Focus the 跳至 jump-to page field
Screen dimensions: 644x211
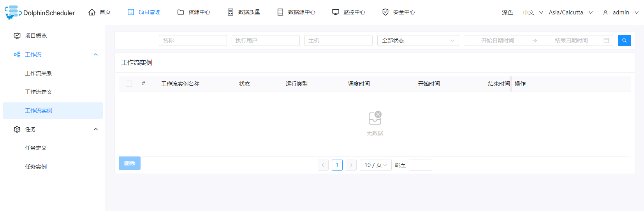tap(421, 165)
